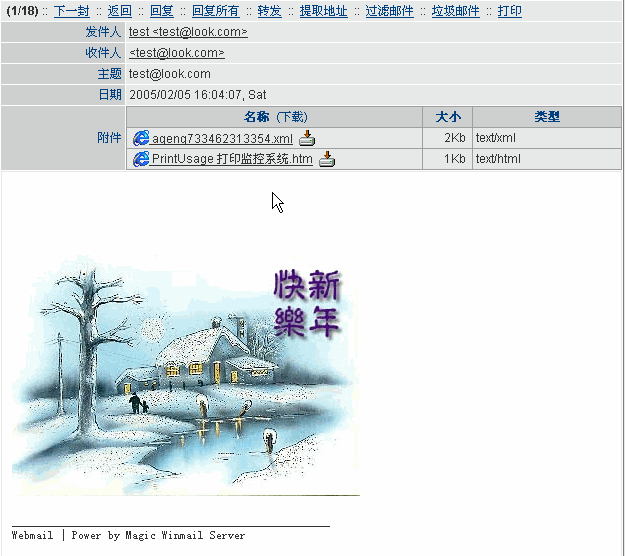The width and height of the screenshot is (625, 556).
Task: Select 提取地址 to extract addresses
Action: point(323,11)
